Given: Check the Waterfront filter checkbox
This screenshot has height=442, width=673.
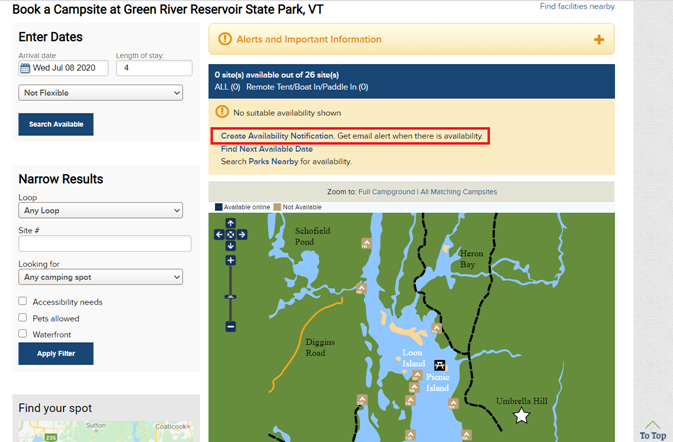Looking at the screenshot, I should tap(23, 333).
